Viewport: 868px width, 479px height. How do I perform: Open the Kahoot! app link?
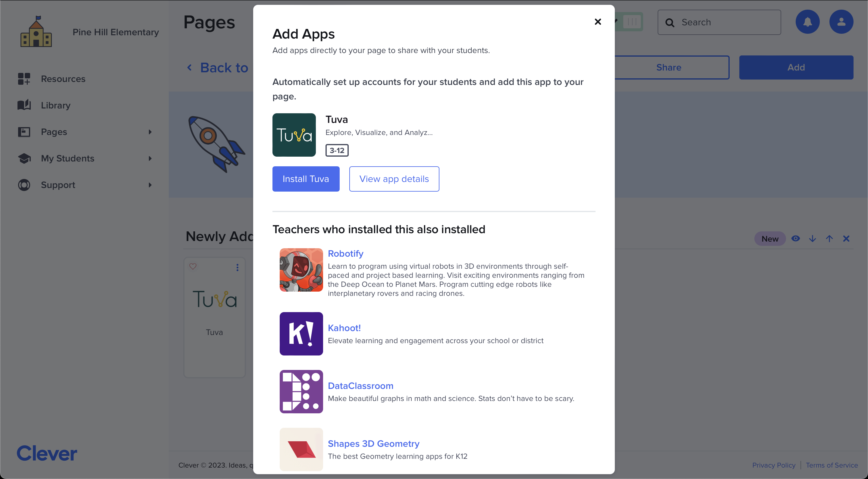coord(344,328)
